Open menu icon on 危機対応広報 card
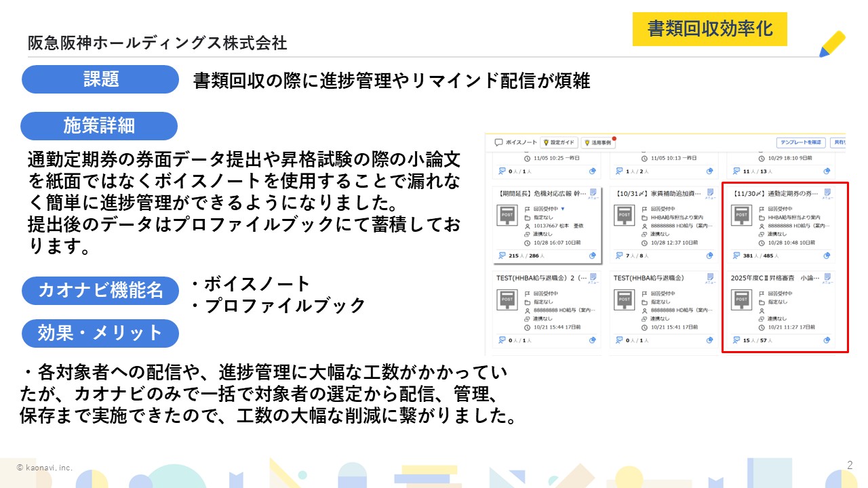Screen dimensions: 868x488 point(593,194)
